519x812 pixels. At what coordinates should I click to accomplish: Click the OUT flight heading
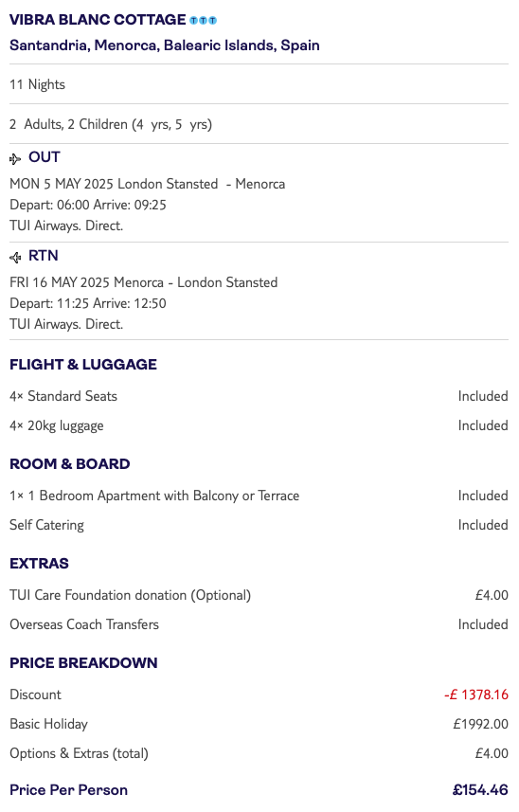tap(44, 157)
